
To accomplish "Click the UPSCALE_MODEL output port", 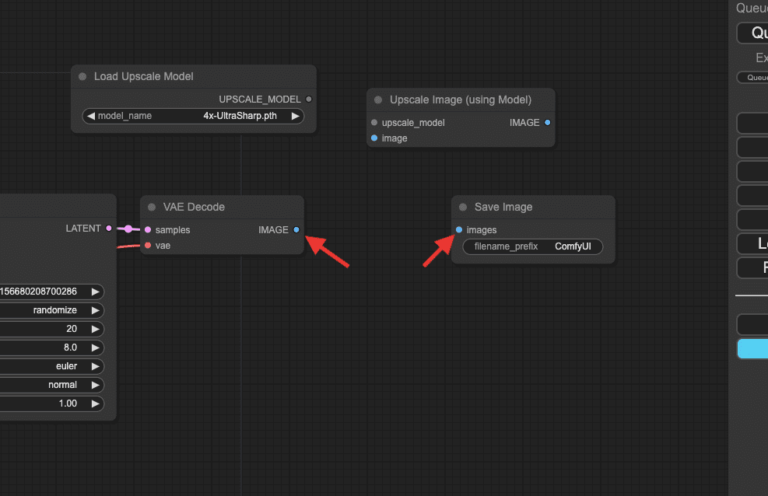I will pyautogui.click(x=309, y=99).
